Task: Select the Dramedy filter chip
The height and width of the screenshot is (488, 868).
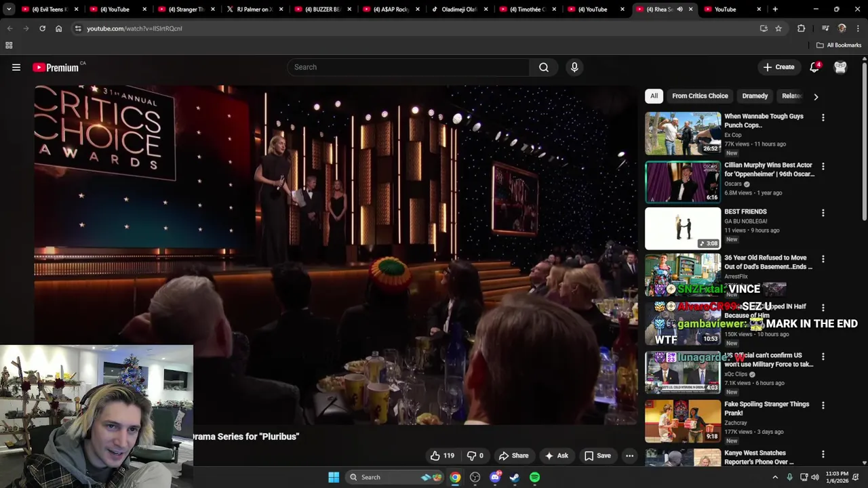Action: pos(755,96)
